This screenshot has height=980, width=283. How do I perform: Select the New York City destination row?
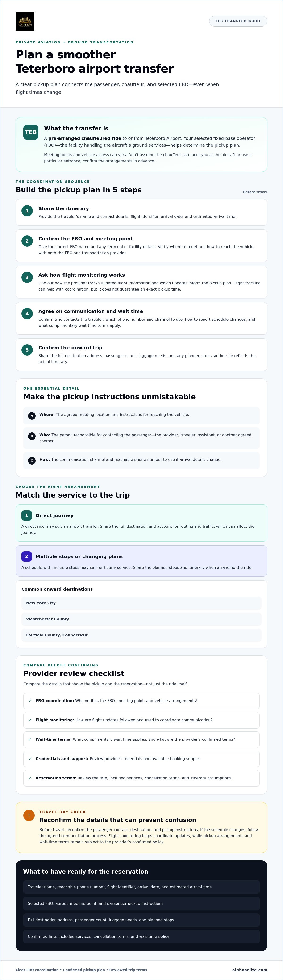tap(141, 603)
